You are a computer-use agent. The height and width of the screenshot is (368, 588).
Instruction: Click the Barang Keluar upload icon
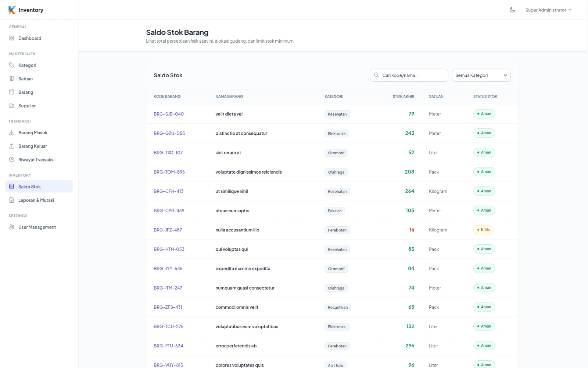[x=12, y=146]
